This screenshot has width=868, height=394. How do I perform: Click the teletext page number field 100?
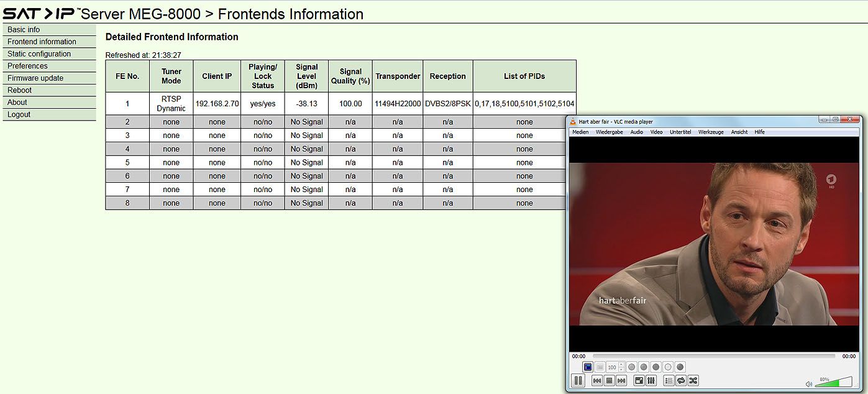613,367
